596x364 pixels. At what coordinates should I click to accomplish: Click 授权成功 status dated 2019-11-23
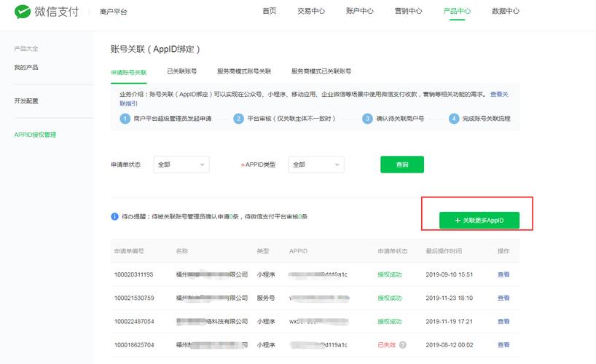[390, 298]
